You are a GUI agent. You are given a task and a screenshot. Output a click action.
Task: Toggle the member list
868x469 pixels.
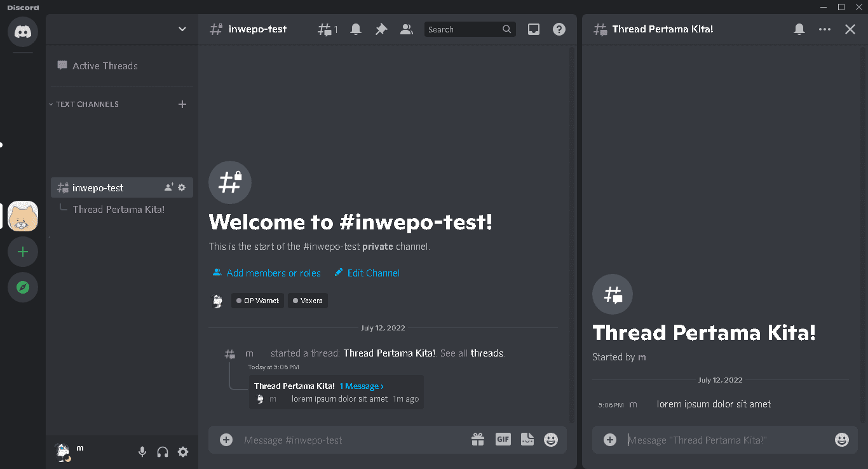tap(407, 29)
